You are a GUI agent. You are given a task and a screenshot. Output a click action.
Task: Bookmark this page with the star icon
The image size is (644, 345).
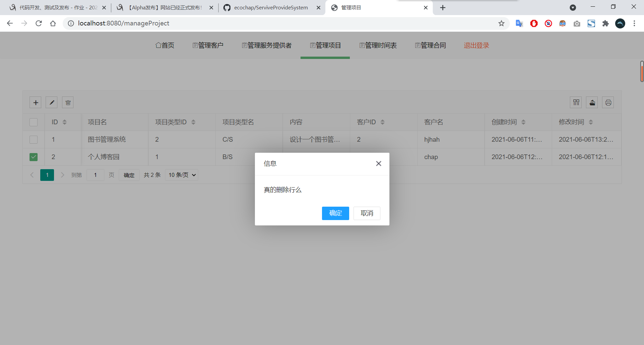coord(501,23)
